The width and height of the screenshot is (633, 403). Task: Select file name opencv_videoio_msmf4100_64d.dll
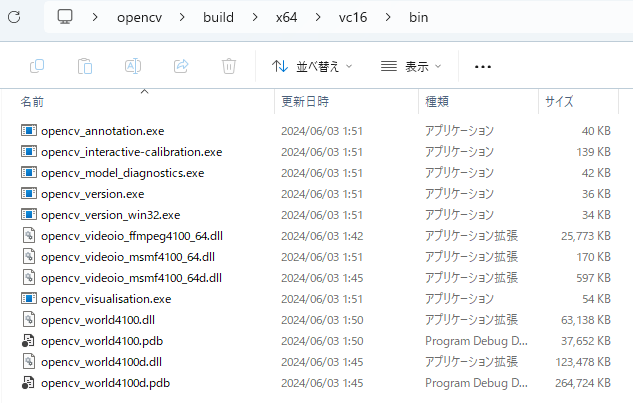[x=131, y=278]
